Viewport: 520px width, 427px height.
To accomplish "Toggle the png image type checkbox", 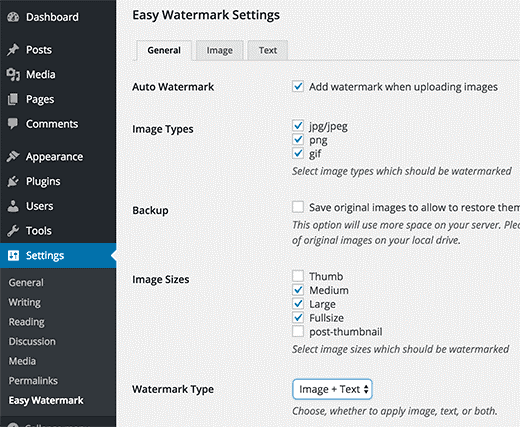I will point(298,139).
